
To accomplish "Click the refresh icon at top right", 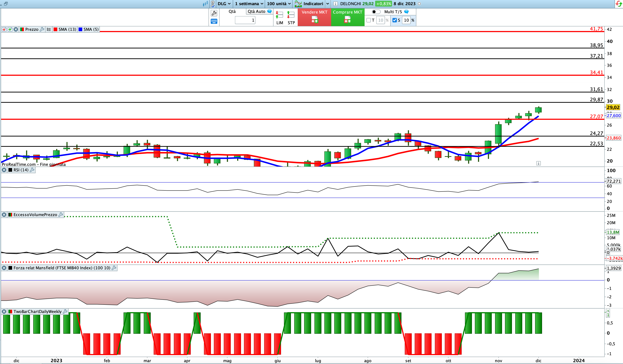I will (619, 4).
